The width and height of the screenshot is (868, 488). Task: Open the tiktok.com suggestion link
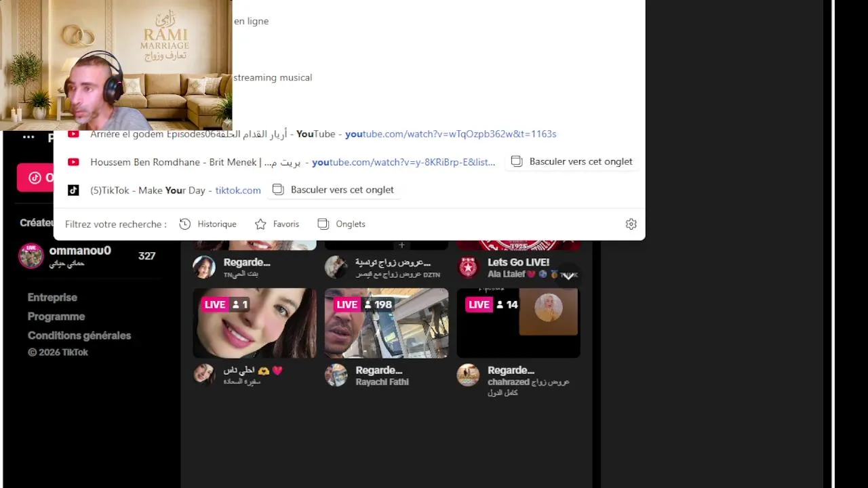point(238,190)
